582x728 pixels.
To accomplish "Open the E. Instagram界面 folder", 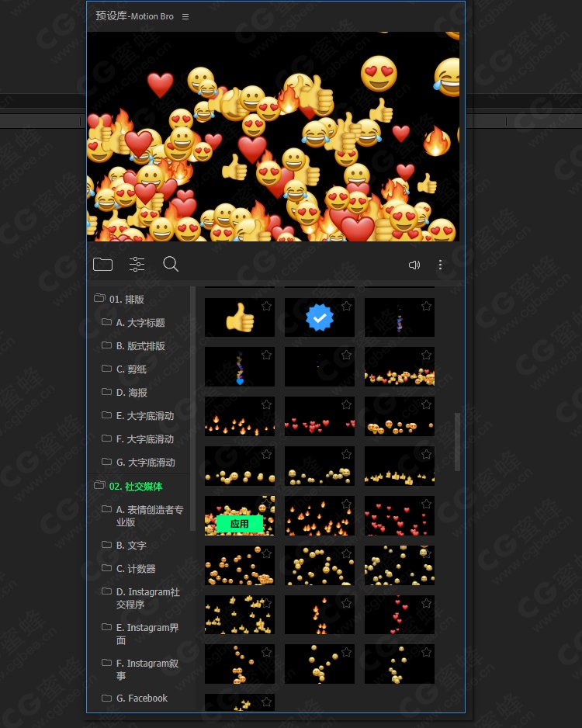I will tap(140, 634).
